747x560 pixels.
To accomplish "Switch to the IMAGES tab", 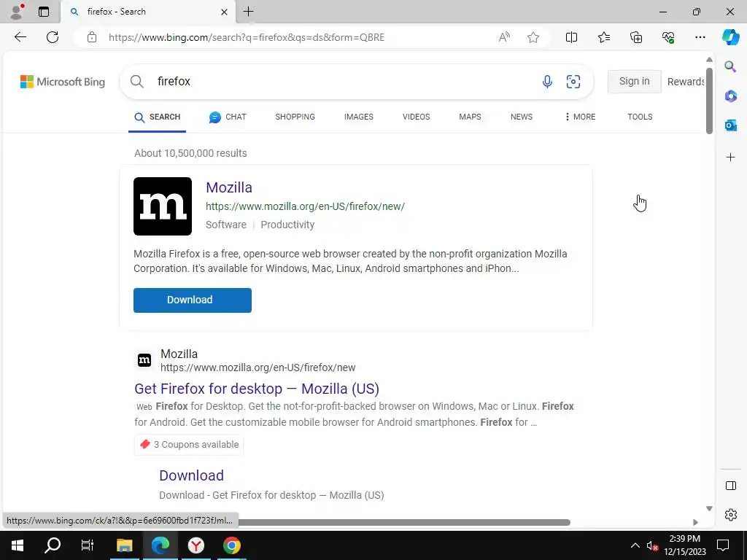I will coord(359,117).
